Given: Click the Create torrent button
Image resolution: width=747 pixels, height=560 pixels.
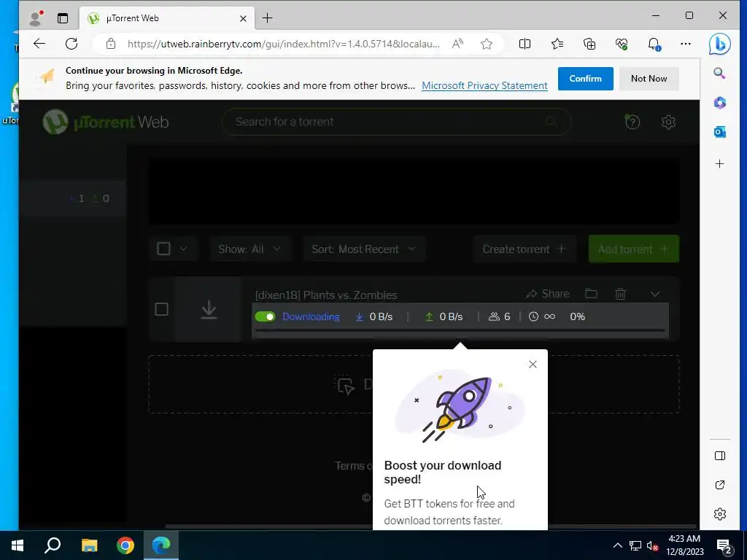Looking at the screenshot, I should pos(525,249).
